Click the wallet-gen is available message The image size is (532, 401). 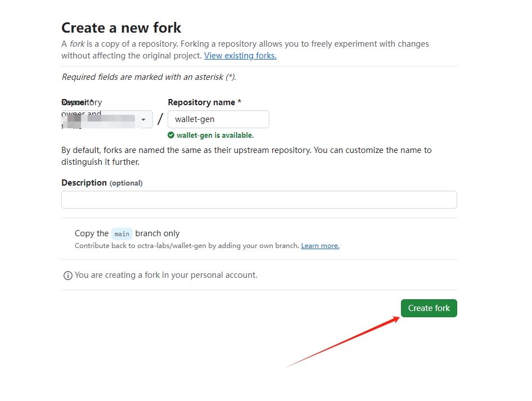pyautogui.click(x=215, y=136)
